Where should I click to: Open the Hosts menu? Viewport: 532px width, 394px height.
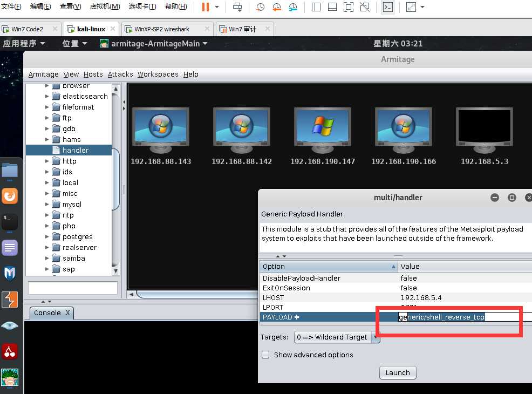tap(93, 74)
